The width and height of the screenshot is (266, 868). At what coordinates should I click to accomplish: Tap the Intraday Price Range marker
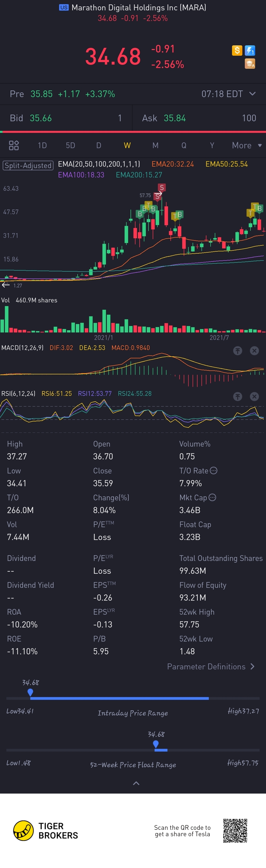pyautogui.click(x=30, y=692)
